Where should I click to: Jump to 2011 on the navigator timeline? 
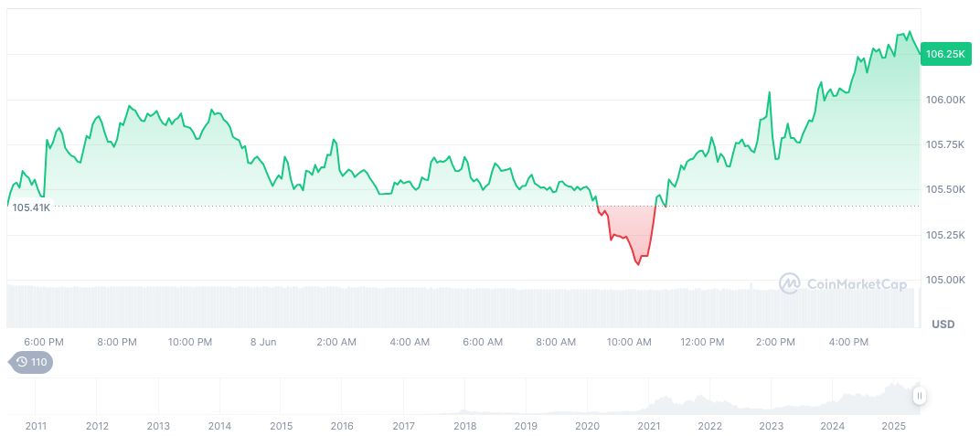tap(36, 426)
